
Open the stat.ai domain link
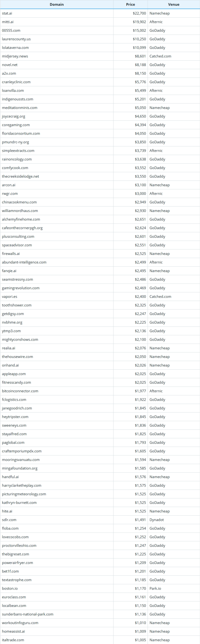tap(7, 13)
